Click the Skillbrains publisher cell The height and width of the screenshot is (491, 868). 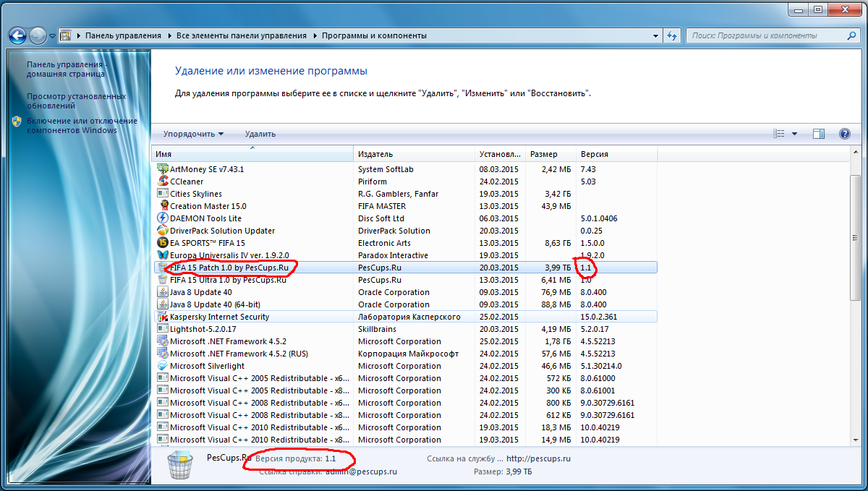pyautogui.click(x=377, y=329)
